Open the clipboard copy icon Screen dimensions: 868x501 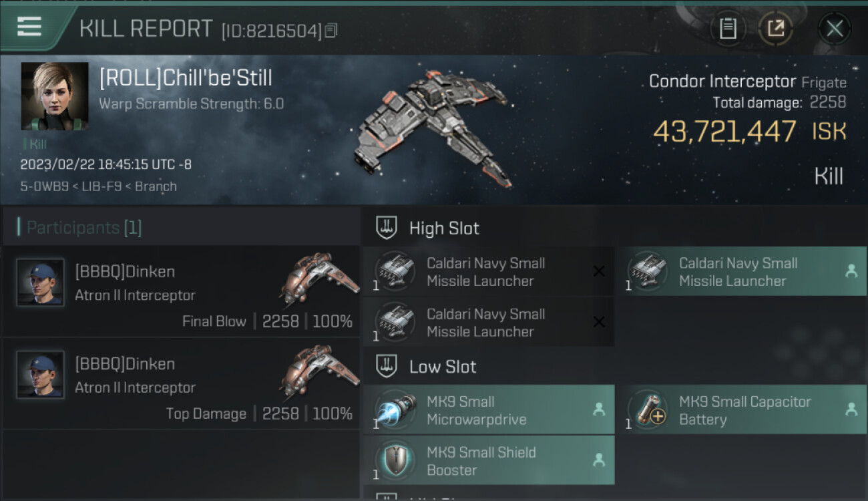728,29
